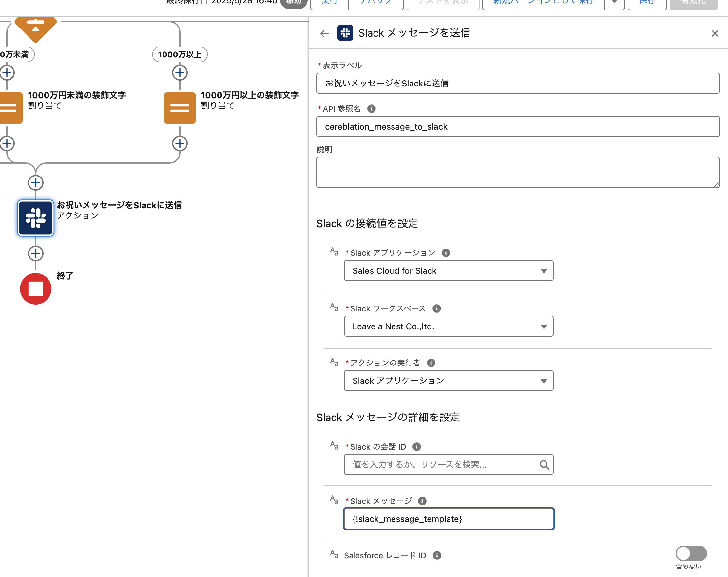Click the search icon in the Slack の会話 ID field
728x577 pixels.
click(x=544, y=465)
